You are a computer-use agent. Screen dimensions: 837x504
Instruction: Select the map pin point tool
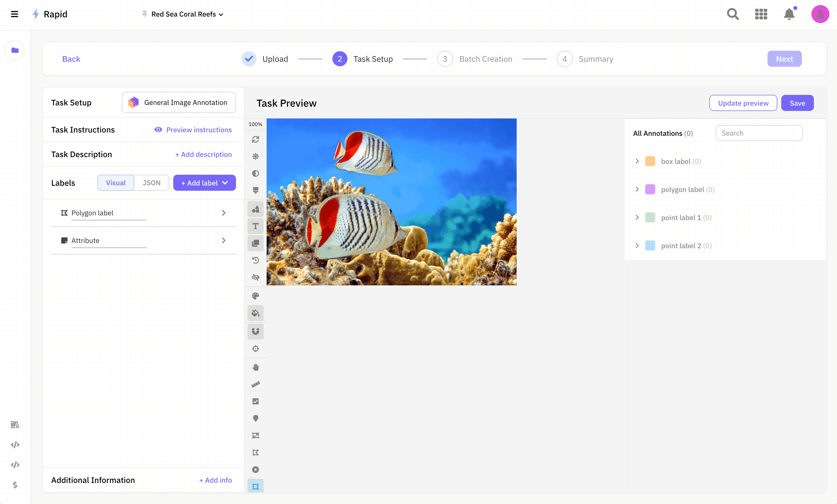[x=256, y=418]
